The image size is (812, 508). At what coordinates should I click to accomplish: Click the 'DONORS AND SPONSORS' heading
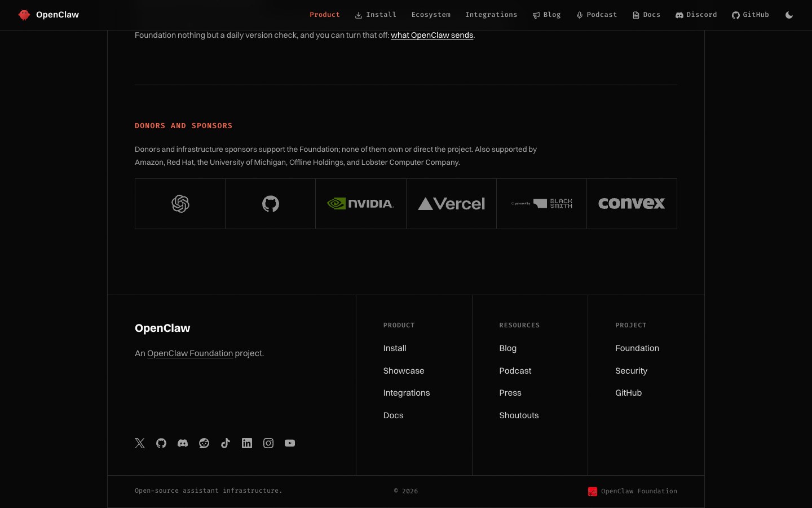183,126
